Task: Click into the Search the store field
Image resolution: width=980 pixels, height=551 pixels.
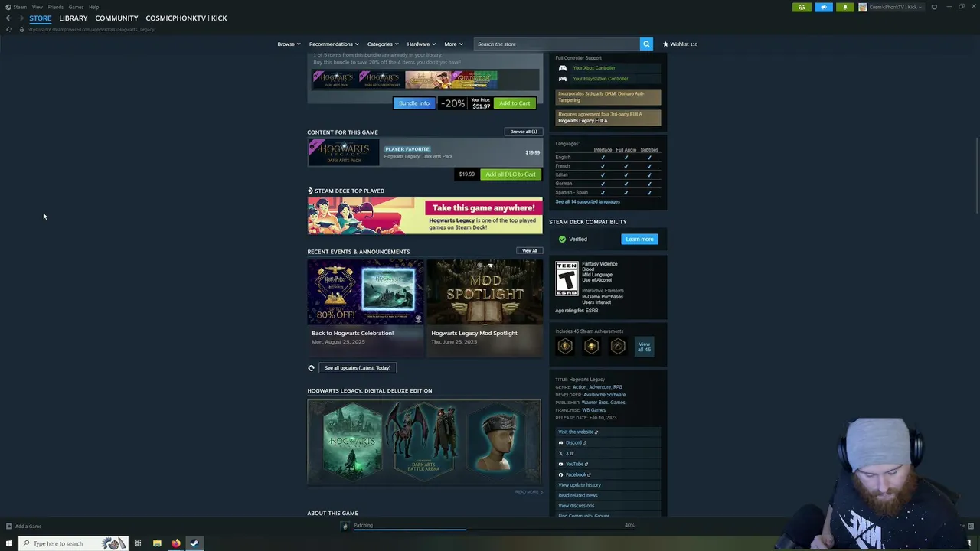Action: click(x=557, y=44)
